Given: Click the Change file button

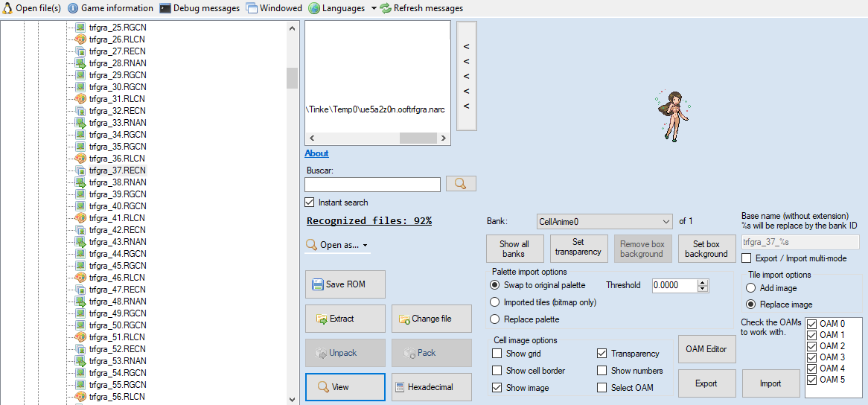Looking at the screenshot, I should coord(432,319).
